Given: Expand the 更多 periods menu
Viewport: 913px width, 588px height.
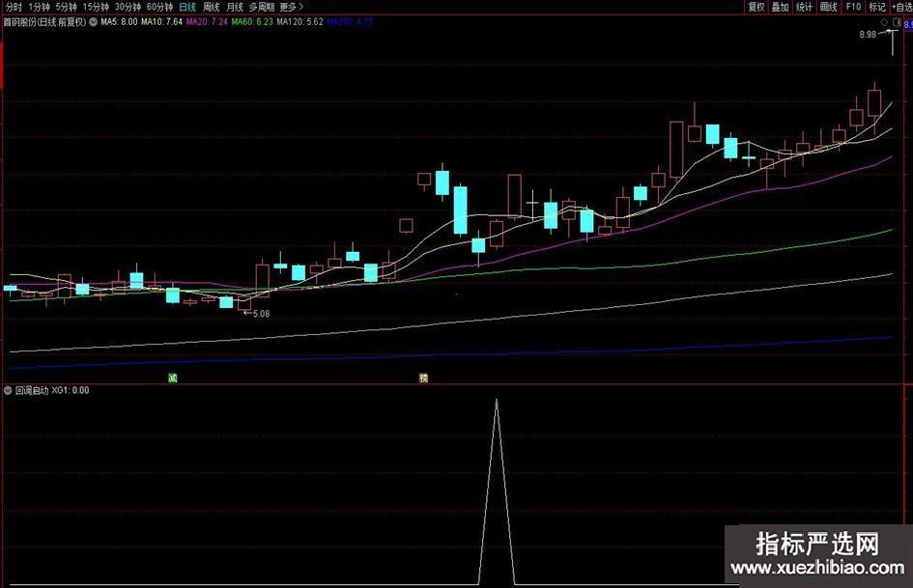Looking at the screenshot, I should 291,7.
